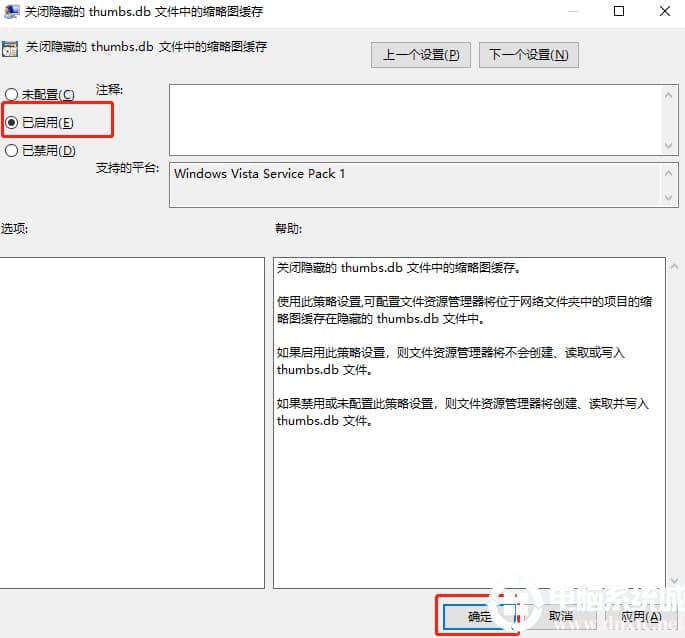
Task: Click the supported platform scroll down arrow
Action: pyautogui.click(x=668, y=198)
